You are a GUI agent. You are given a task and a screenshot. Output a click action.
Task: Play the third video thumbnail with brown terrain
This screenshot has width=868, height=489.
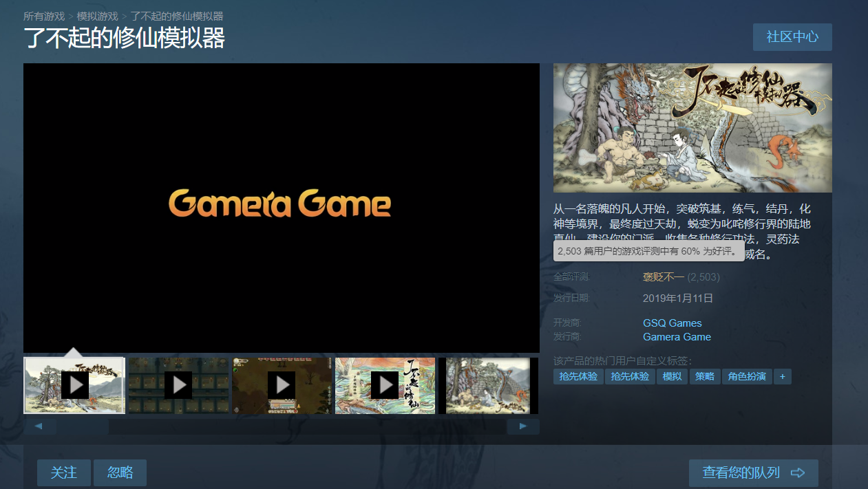(282, 385)
